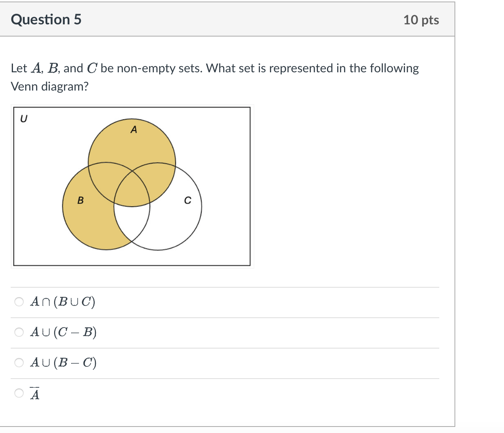Click the label A in the diagram
Screen dimensions: 504x433
[134, 130]
